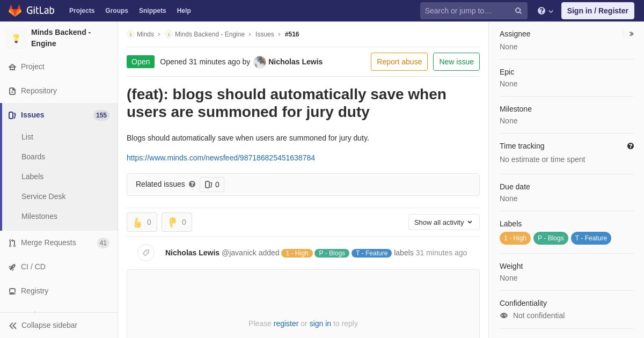Click the Sign in / Register button
The height and width of the screenshot is (338, 644).
tap(597, 11)
